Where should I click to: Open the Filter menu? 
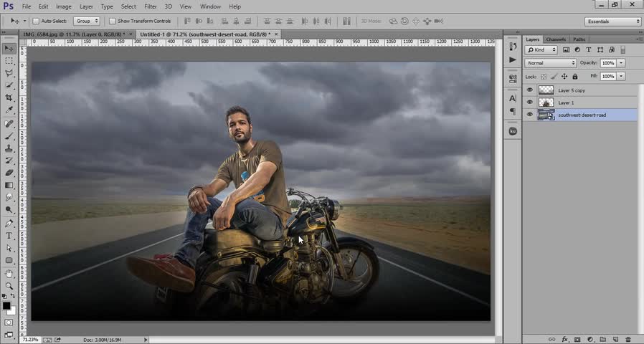(x=151, y=6)
